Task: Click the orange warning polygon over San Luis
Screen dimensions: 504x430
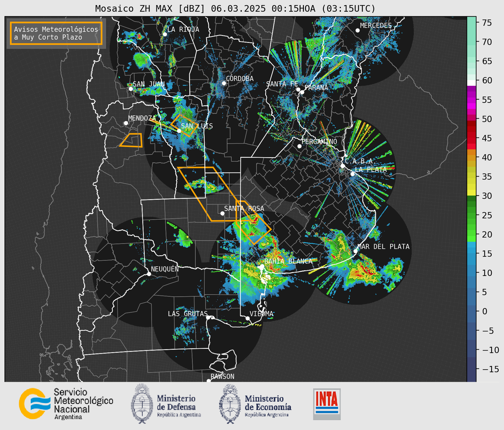Action: pos(184,125)
